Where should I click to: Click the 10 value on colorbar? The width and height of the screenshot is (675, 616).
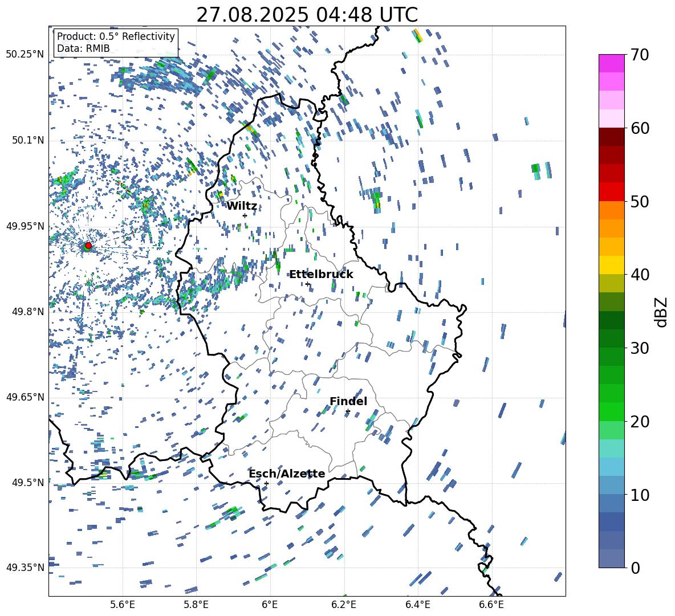pos(640,495)
